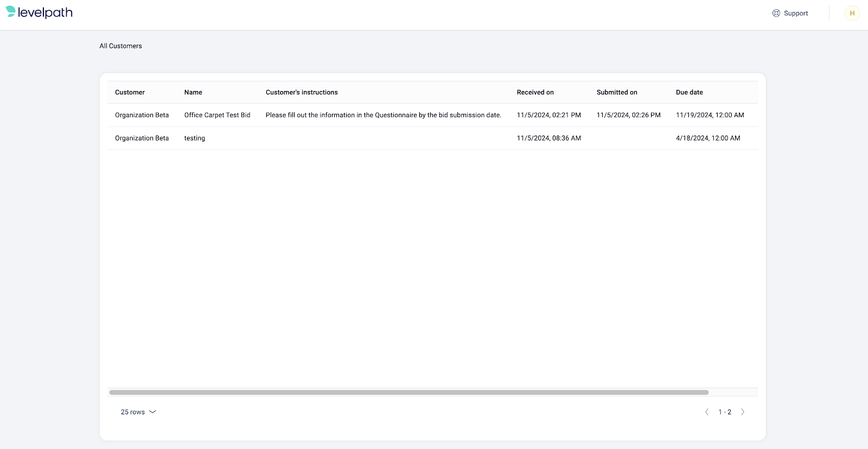The width and height of the screenshot is (868, 449).
Task: Click Organization Beta in first row
Action: pos(142,115)
